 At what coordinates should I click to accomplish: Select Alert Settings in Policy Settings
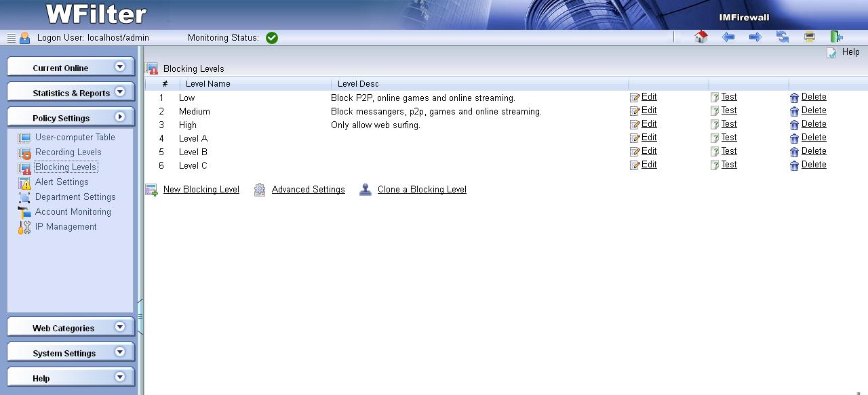pos(62,182)
